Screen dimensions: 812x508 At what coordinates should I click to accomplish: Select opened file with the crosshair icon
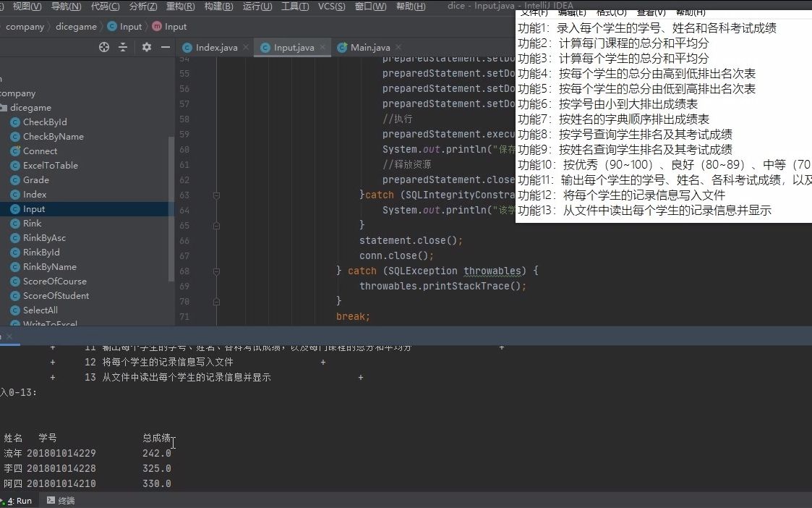click(103, 47)
